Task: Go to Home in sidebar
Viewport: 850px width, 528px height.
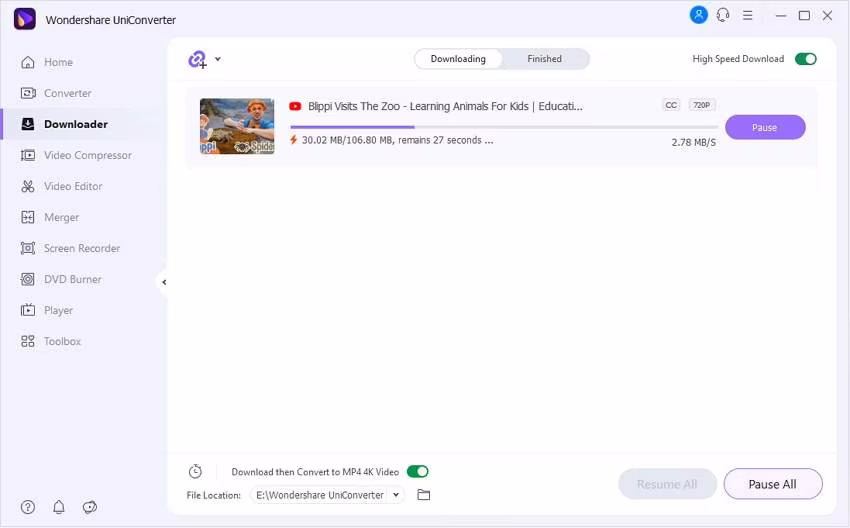Action: 58,62
